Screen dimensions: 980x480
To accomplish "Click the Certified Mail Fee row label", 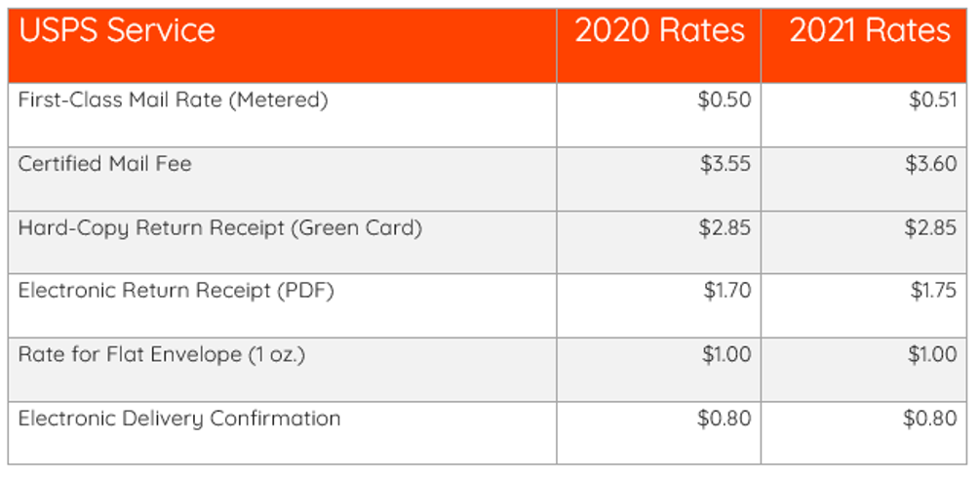I will 104,164.
